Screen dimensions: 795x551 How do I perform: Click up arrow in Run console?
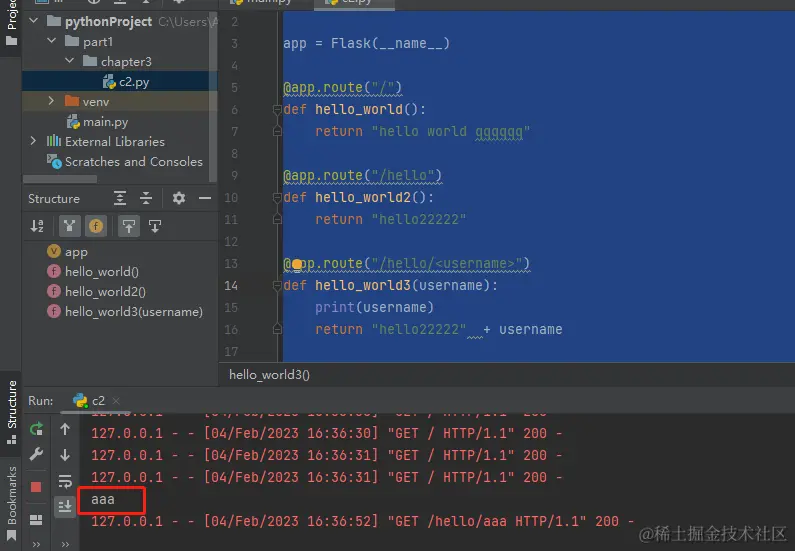65,429
